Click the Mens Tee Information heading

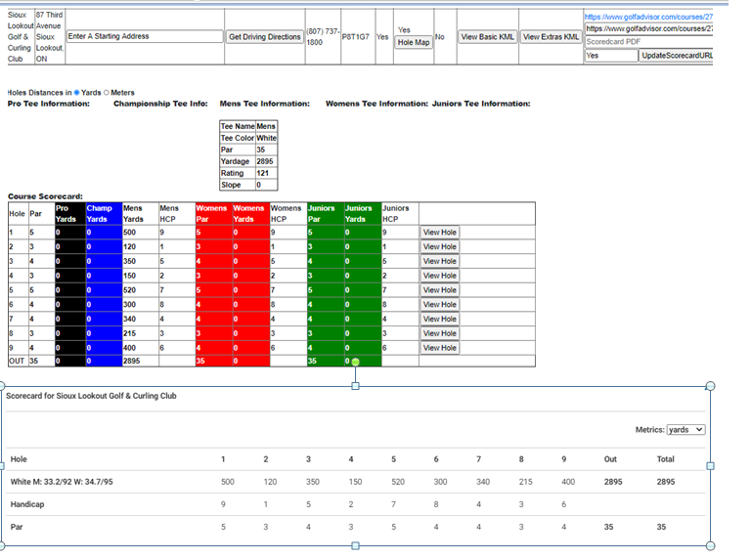(x=264, y=104)
